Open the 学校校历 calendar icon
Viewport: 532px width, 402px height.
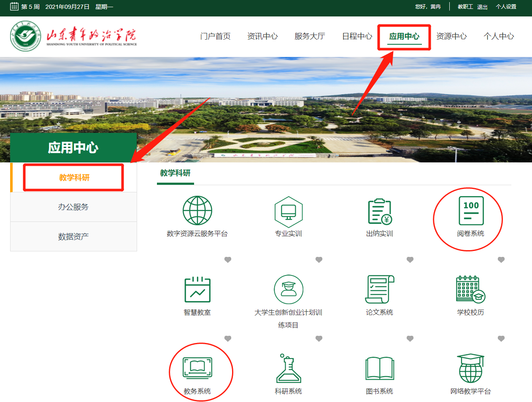click(470, 290)
